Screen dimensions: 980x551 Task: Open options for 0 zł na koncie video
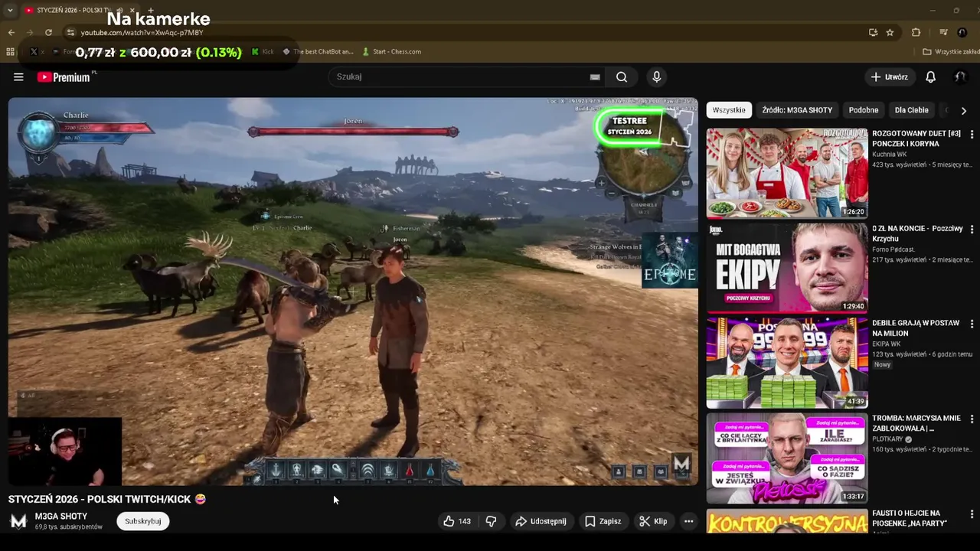[972, 230]
